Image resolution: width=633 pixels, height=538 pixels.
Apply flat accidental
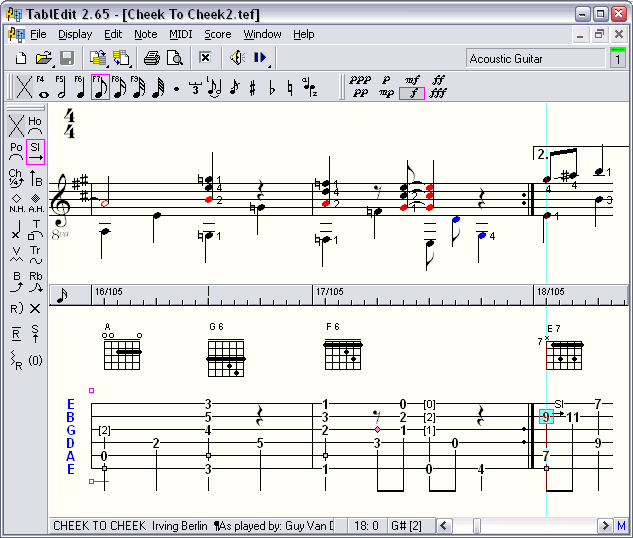tap(272, 88)
